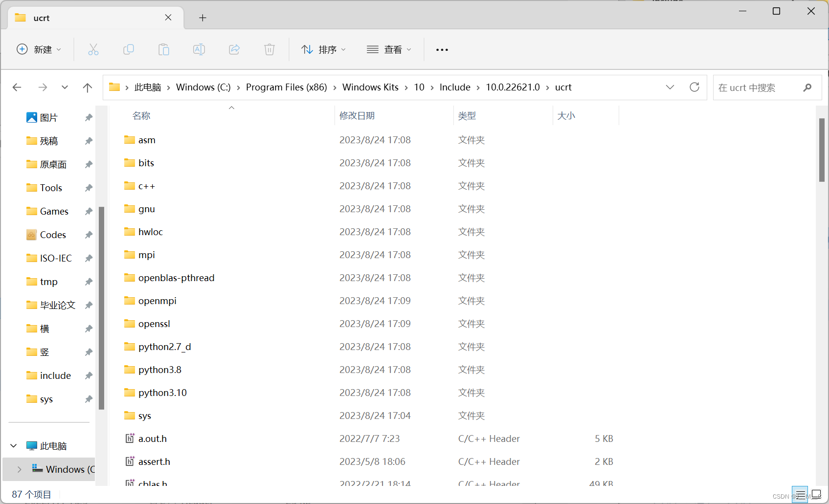Go to Program Files (x86) in the path
This screenshot has width=829, height=504.
click(x=287, y=88)
